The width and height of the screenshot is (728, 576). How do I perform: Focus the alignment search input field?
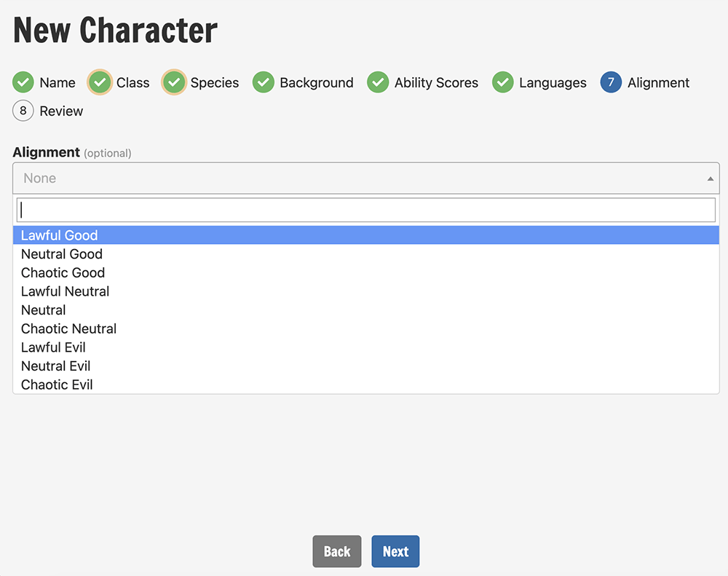click(x=366, y=210)
